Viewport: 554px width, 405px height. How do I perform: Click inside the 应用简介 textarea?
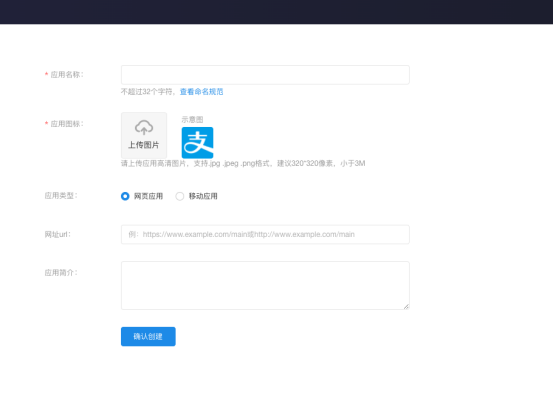pos(265,286)
